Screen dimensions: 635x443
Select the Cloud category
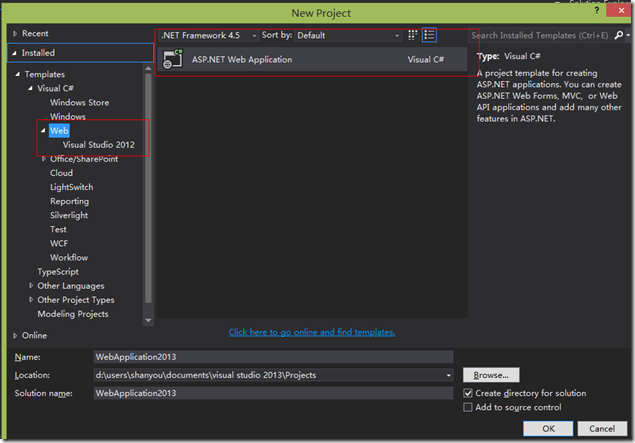click(x=62, y=173)
